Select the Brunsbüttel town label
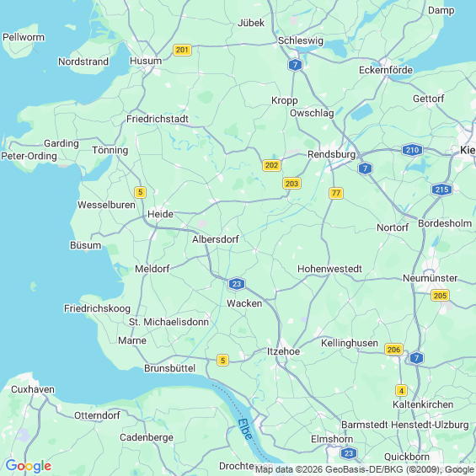Image resolution: width=476 pixels, height=476 pixels. tap(169, 368)
